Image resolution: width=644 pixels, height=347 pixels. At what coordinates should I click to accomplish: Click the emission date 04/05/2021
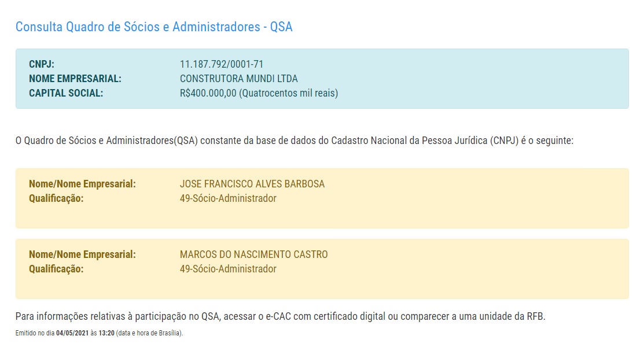pos(72,333)
